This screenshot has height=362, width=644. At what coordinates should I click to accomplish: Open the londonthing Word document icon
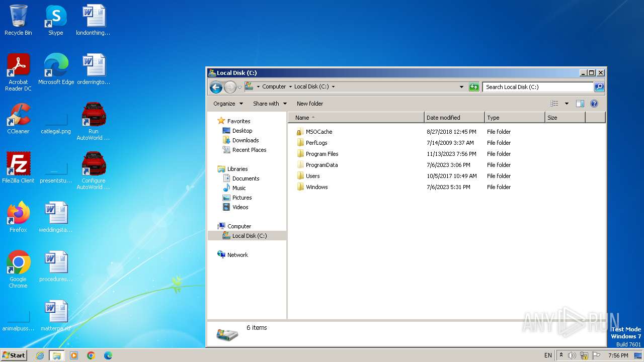pyautogui.click(x=93, y=20)
